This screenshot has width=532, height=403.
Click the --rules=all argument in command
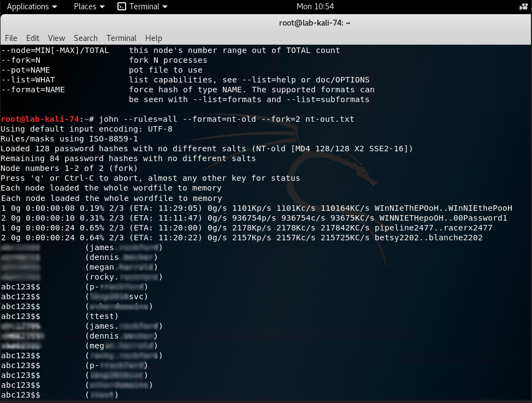click(x=150, y=119)
